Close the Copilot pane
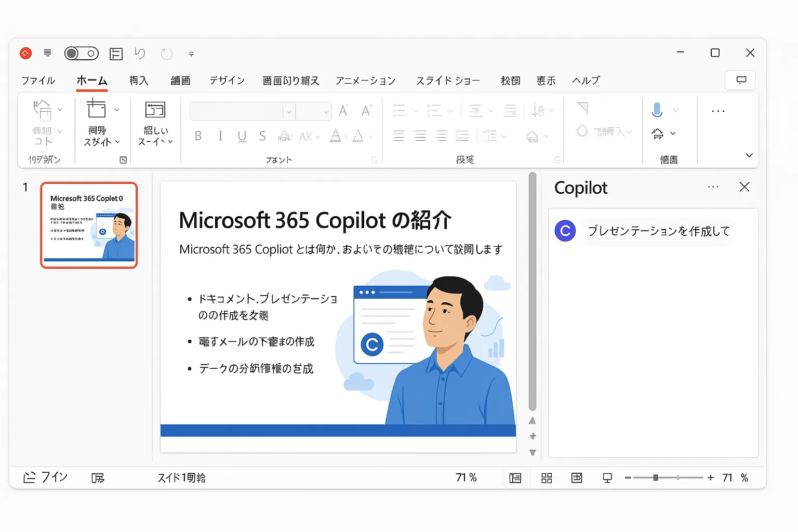This screenshot has height=532, width=798. (x=744, y=187)
